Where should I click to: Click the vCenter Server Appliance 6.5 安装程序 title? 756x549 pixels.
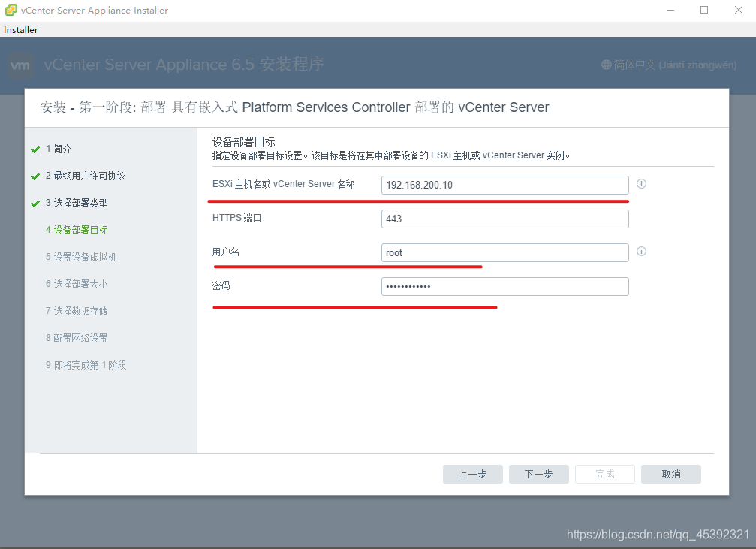(184, 64)
